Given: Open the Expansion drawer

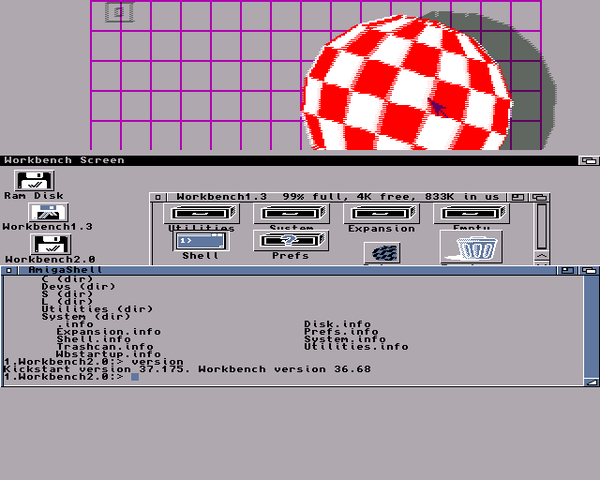Looking at the screenshot, I should (380, 213).
